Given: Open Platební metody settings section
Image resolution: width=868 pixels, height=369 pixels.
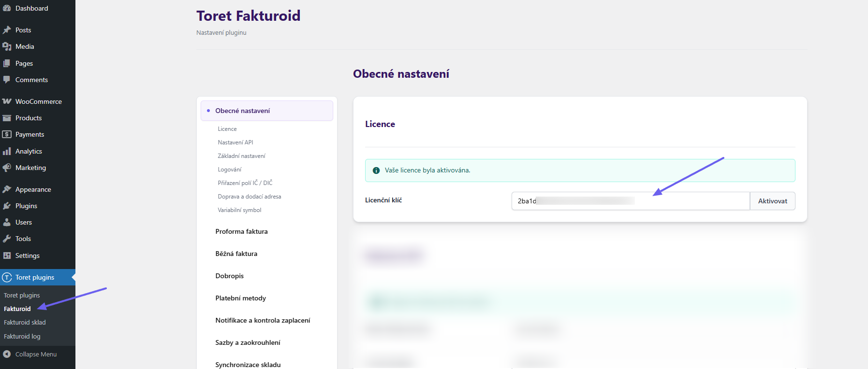Looking at the screenshot, I should [x=240, y=298].
